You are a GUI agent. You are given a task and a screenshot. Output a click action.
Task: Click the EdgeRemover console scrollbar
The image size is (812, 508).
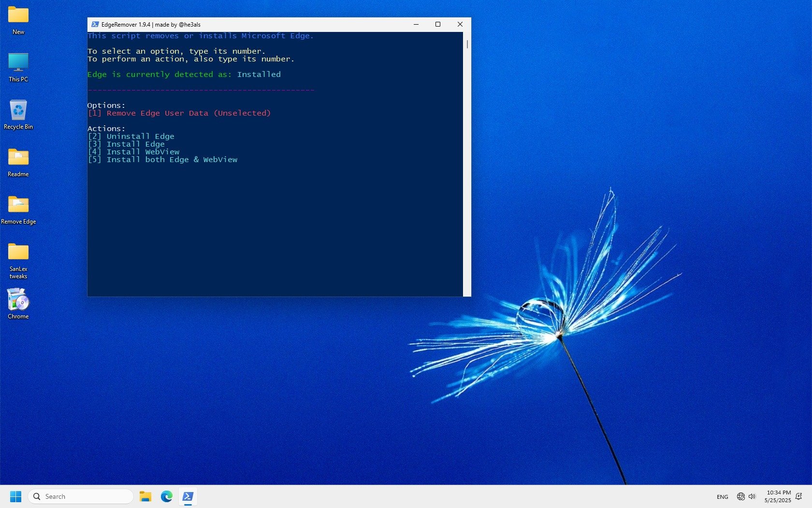tap(467, 44)
